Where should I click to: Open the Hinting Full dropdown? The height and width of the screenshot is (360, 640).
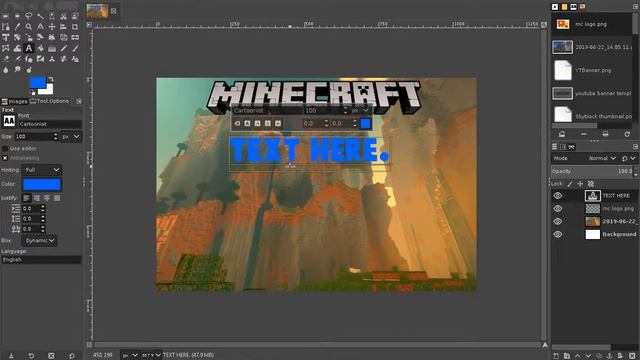point(42,170)
